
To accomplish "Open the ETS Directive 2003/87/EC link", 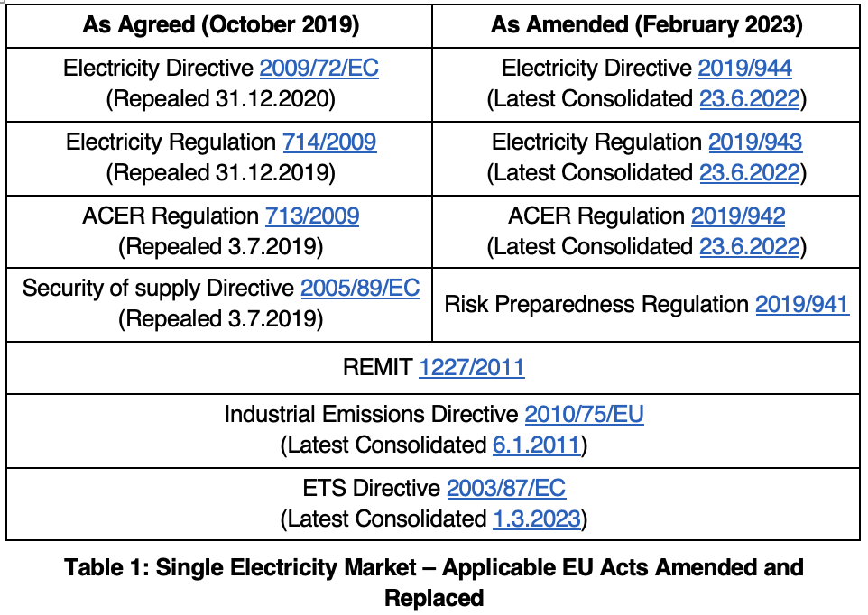I will tap(506, 489).
